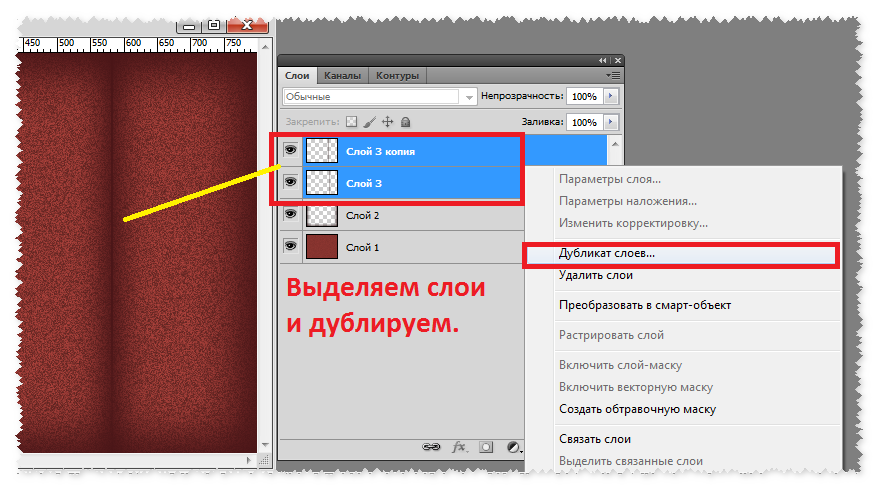Select thumbnail of Слой 2
This screenshot has width=879, height=491.
click(x=322, y=215)
